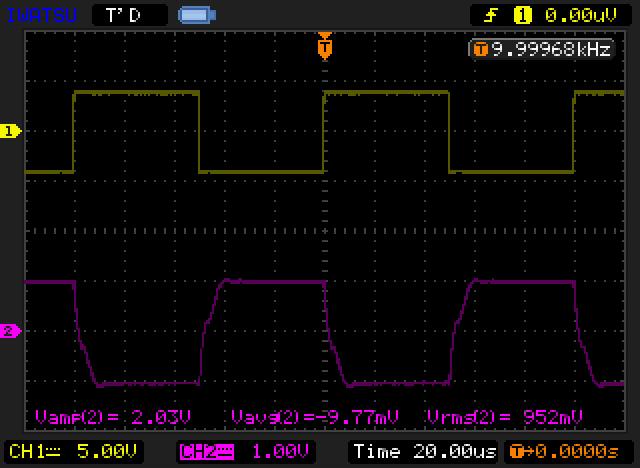Click the 0.00uV trigger level readout
This screenshot has height=468, width=640.
[580, 16]
